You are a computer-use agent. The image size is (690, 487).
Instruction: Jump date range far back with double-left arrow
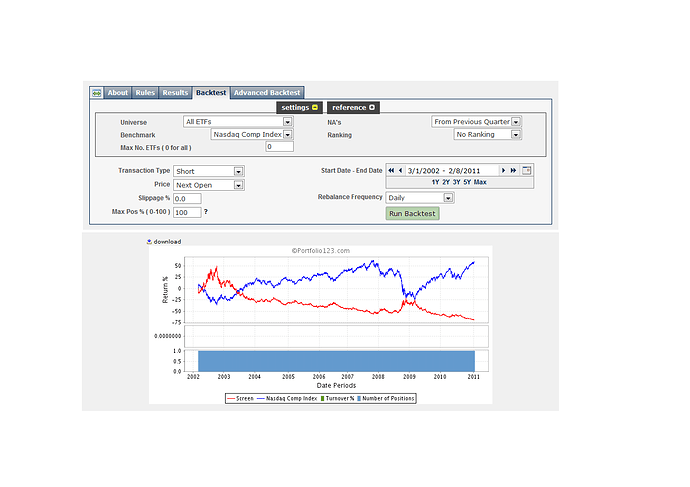coord(391,170)
